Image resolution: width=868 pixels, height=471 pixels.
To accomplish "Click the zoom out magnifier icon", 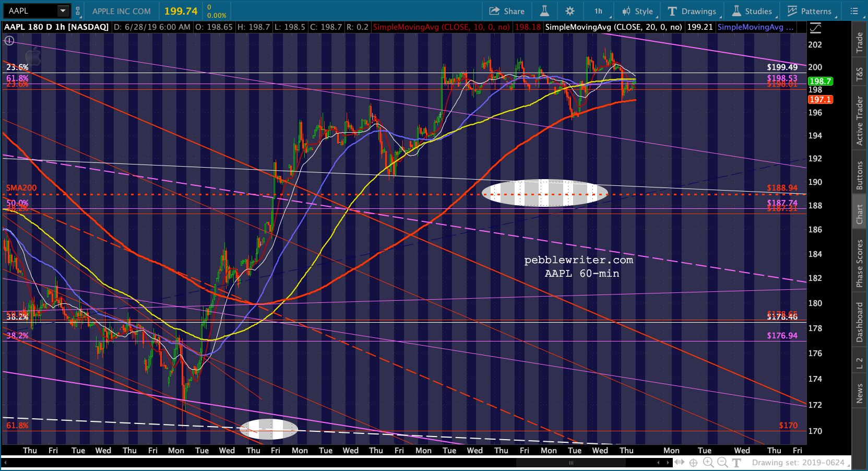I will [x=722, y=462].
